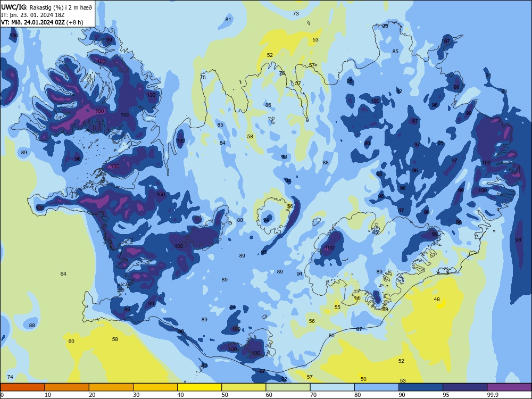Pick the 95–99.9 indigo legend swatch

coord(465,387)
